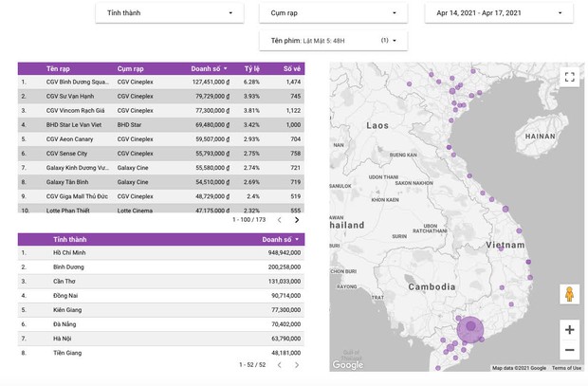Go to previous page of cinema table

pyautogui.click(x=280, y=220)
